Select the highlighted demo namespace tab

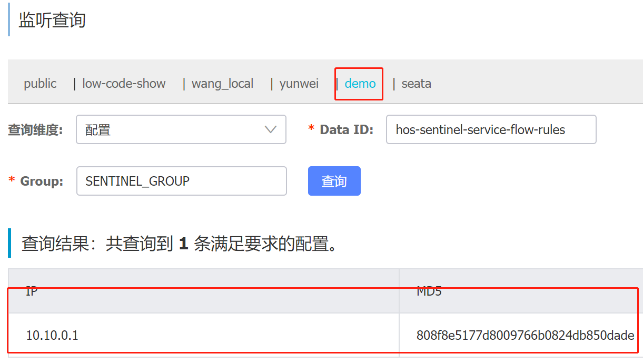coord(360,84)
